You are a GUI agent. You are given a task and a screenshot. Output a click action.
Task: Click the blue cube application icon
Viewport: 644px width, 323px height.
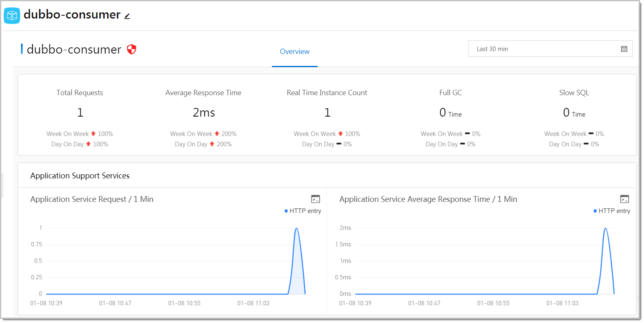[12, 16]
